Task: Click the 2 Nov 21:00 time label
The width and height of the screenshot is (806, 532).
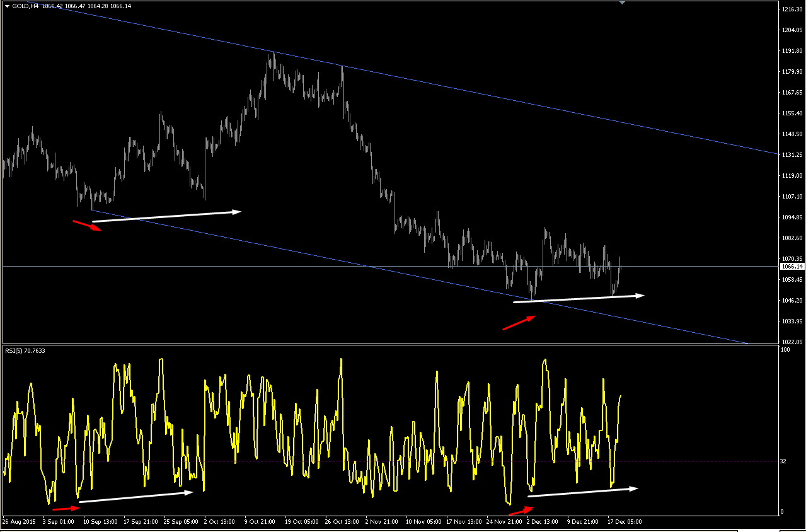Action: pos(381,522)
